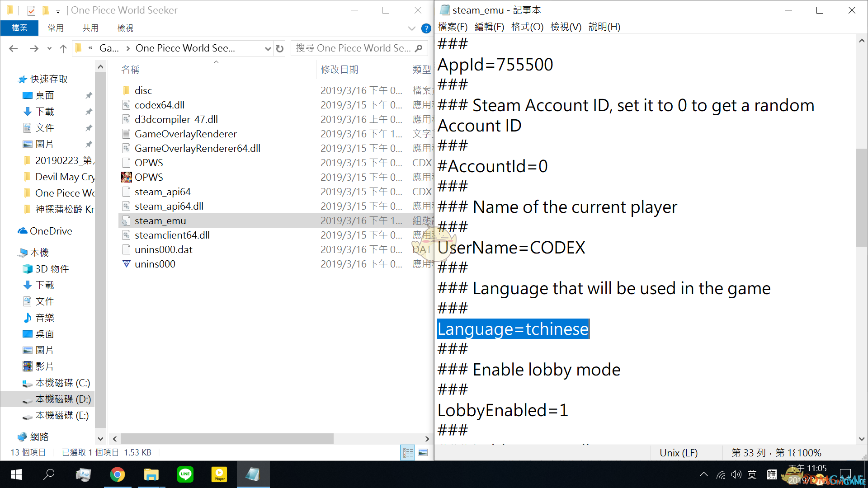Go up one folder level arrow

[63, 48]
